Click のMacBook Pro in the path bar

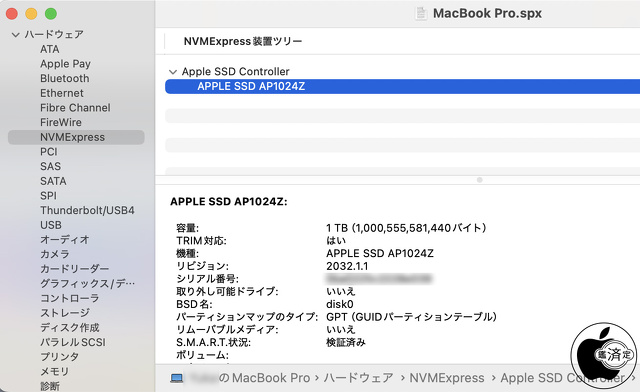264,378
